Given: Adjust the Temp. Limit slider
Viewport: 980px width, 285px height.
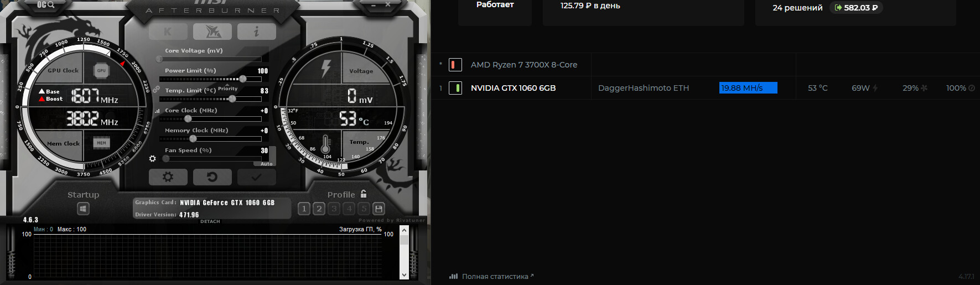Looking at the screenshot, I should pos(210,99).
